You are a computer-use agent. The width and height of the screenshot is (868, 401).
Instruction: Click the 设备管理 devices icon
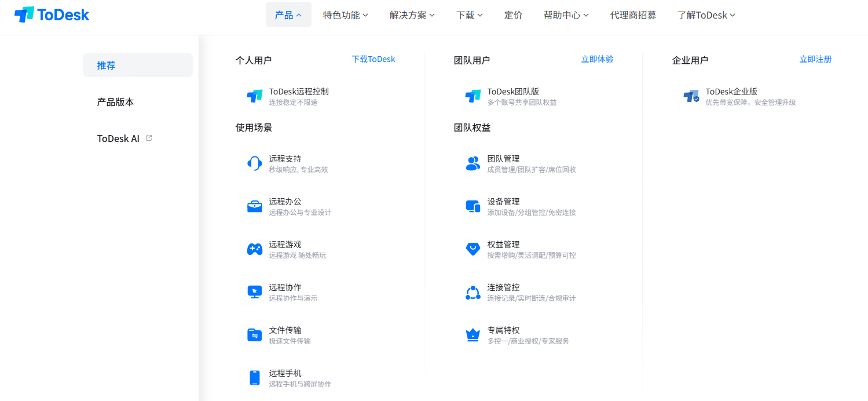(x=473, y=206)
